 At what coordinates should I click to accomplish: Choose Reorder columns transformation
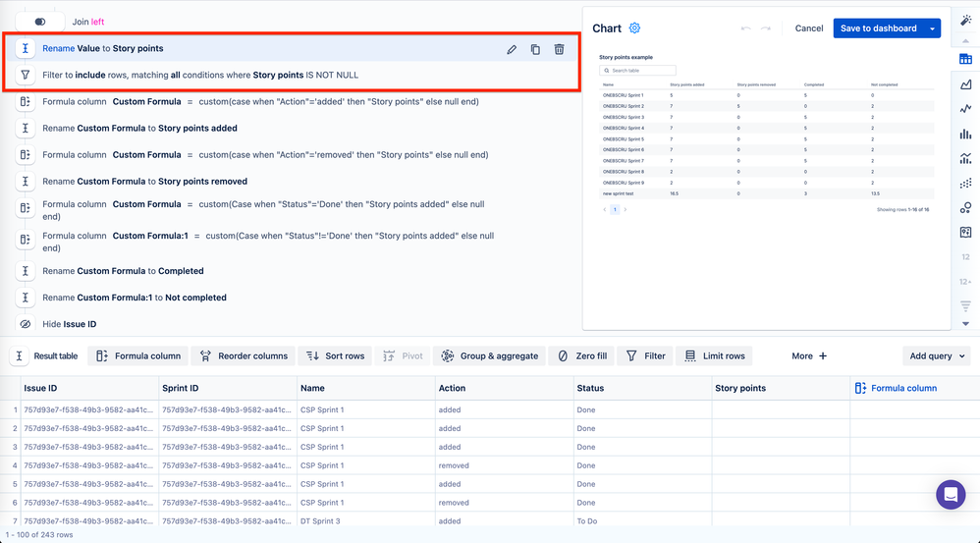coord(244,356)
